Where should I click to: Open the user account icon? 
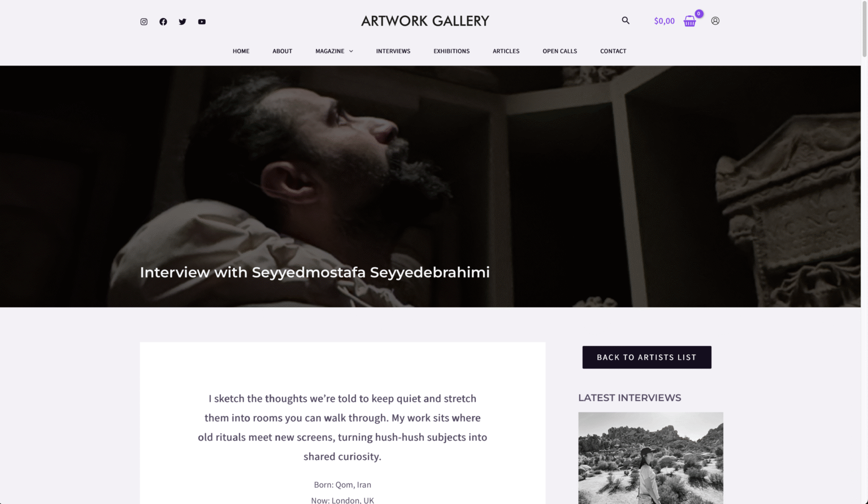tap(715, 21)
